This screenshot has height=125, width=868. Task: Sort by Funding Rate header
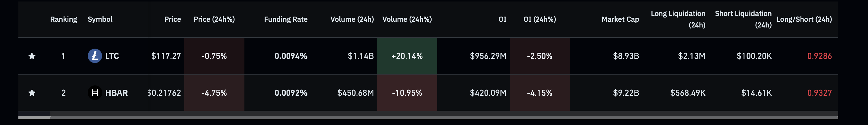[286, 19]
